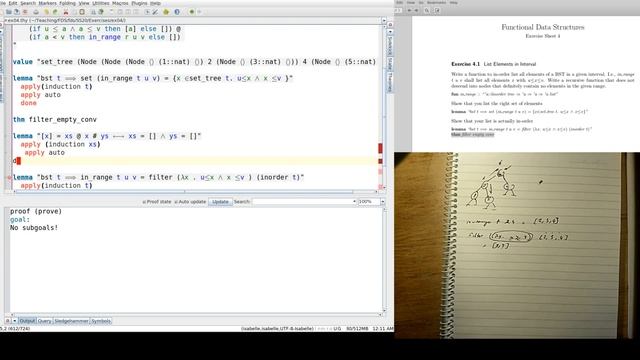The height and width of the screenshot is (360, 640).
Task: Click the red error marker in editor margin
Action: click(380, 148)
